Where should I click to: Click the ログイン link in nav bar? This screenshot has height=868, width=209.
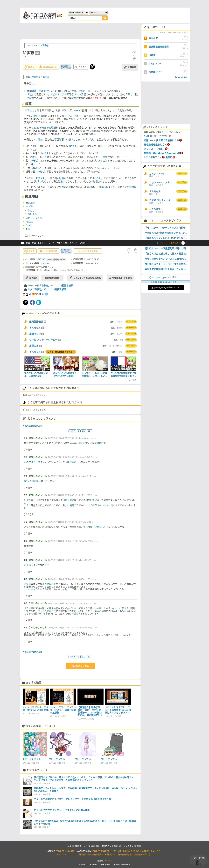click(x=156, y=243)
